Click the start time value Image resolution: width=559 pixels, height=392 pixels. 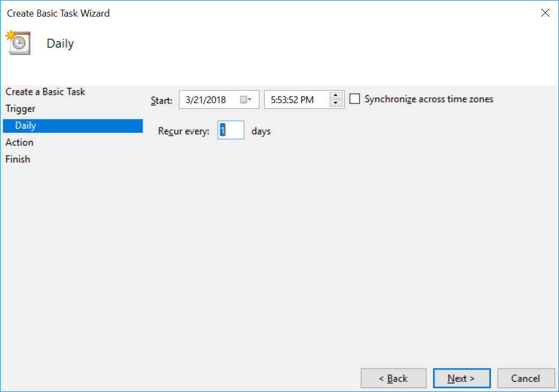click(292, 99)
